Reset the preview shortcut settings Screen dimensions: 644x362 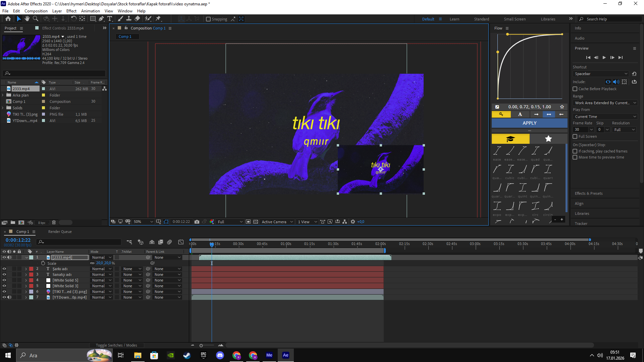point(634,74)
